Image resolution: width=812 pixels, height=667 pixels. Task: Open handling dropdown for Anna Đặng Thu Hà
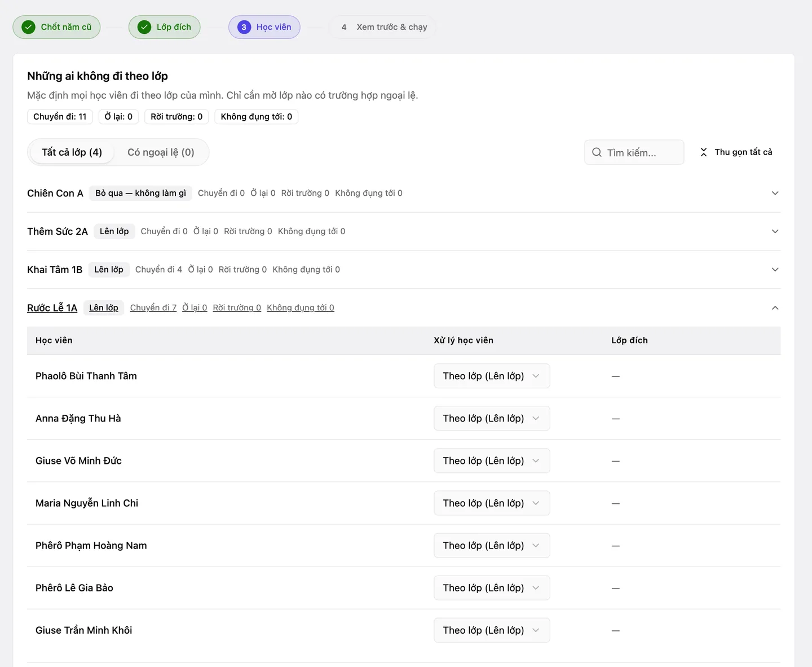(x=492, y=418)
